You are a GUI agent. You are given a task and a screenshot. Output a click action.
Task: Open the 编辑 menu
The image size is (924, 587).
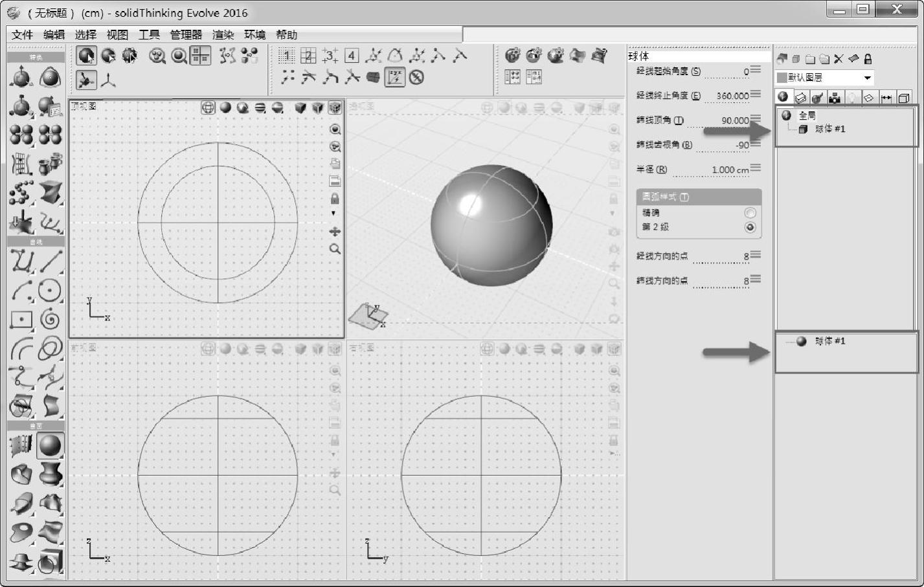54,35
